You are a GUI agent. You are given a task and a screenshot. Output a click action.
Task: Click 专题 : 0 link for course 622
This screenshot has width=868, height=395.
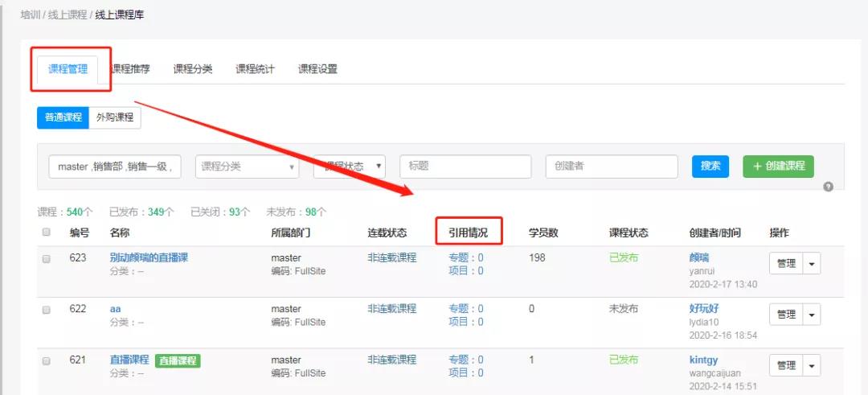click(466, 309)
